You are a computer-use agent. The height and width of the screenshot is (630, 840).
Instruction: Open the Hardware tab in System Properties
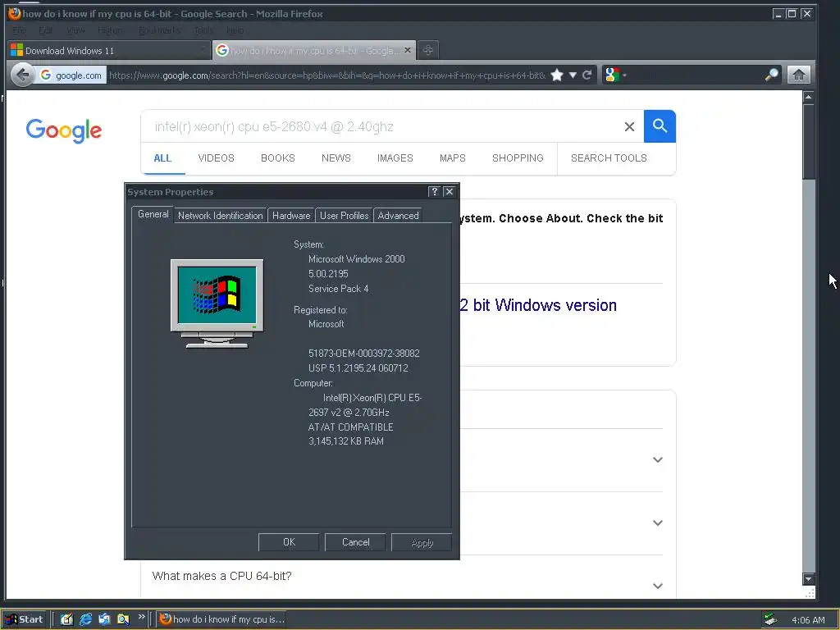(291, 216)
